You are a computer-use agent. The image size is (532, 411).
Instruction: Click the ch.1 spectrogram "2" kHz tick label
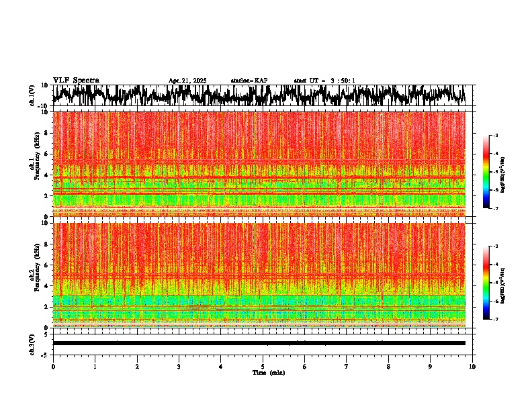coord(46,196)
